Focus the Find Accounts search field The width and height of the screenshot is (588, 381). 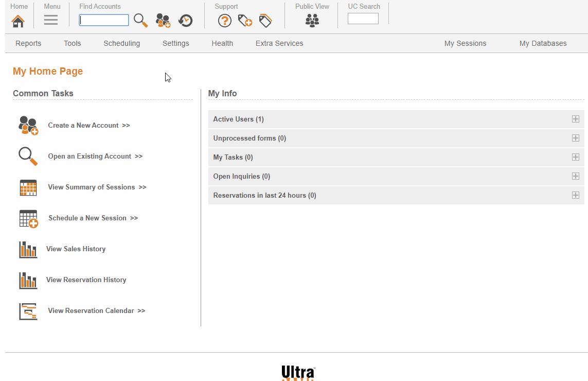104,20
